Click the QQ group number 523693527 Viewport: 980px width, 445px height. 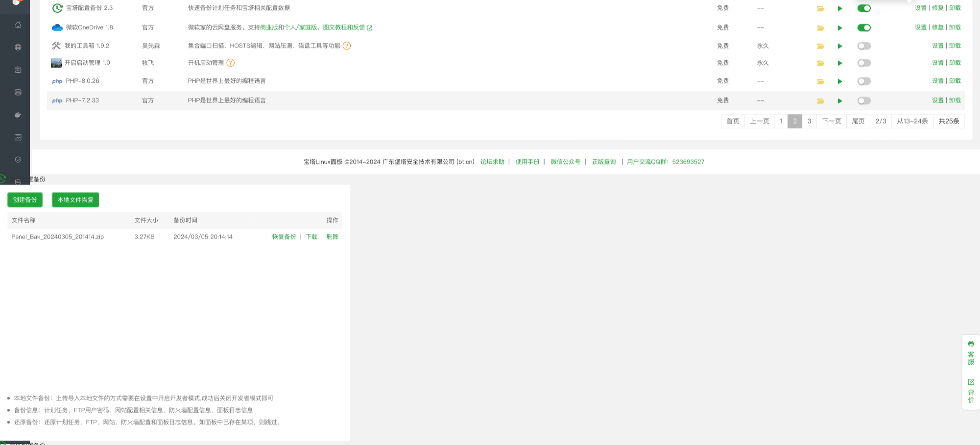tap(688, 162)
